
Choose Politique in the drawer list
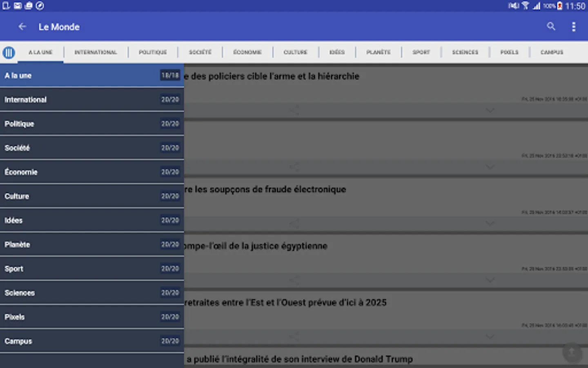pos(92,123)
